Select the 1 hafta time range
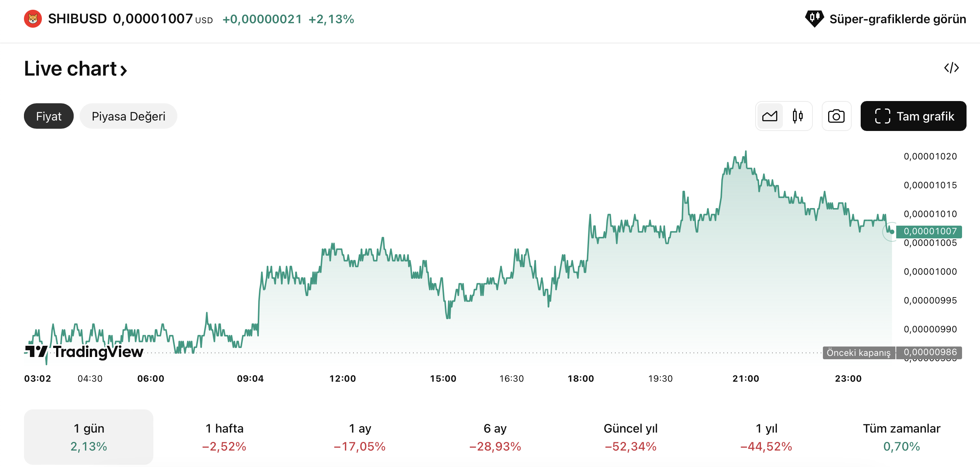 [224, 437]
